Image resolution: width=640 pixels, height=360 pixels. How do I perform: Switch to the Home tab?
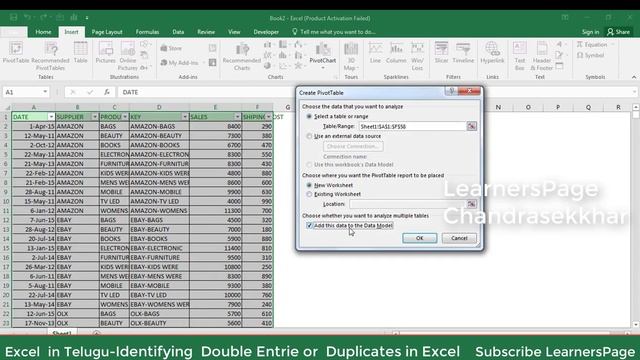click(43, 32)
